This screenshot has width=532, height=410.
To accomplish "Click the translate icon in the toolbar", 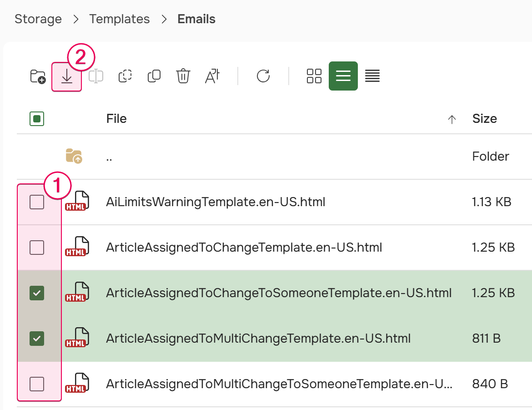I will pyautogui.click(x=212, y=76).
